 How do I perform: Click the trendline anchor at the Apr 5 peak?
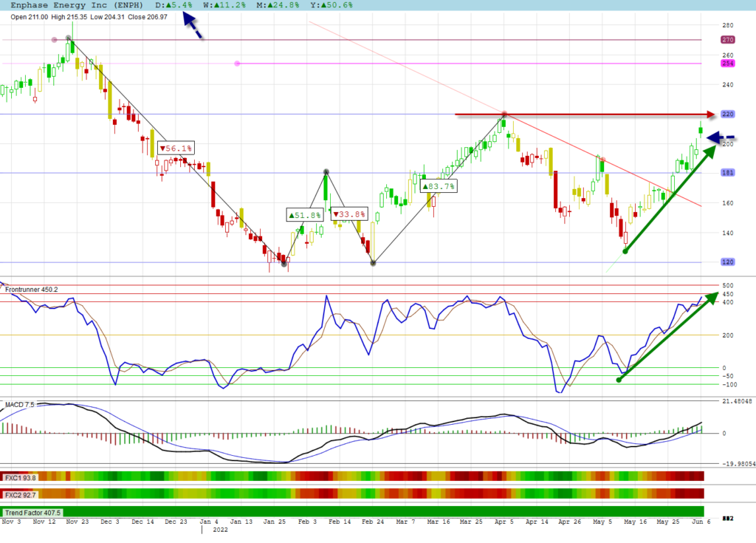[x=504, y=115]
